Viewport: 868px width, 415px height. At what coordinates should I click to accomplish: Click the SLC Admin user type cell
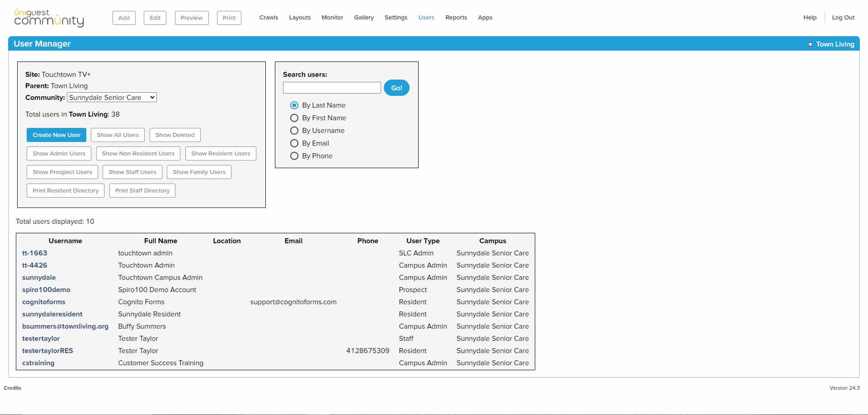(x=416, y=253)
